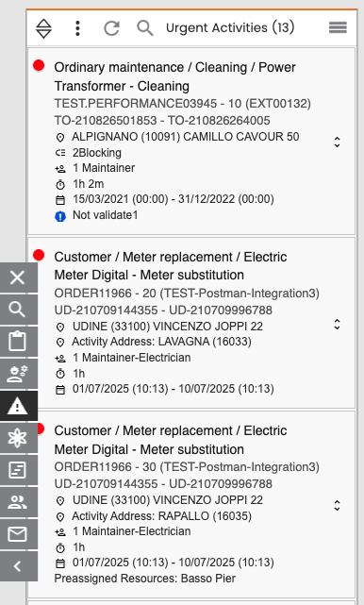Refresh the Urgent Activities list
Screen dimensions: 364x605
coord(112,28)
